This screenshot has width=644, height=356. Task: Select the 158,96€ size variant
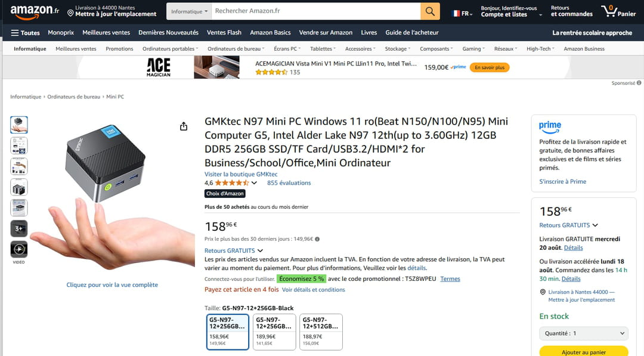click(228, 332)
